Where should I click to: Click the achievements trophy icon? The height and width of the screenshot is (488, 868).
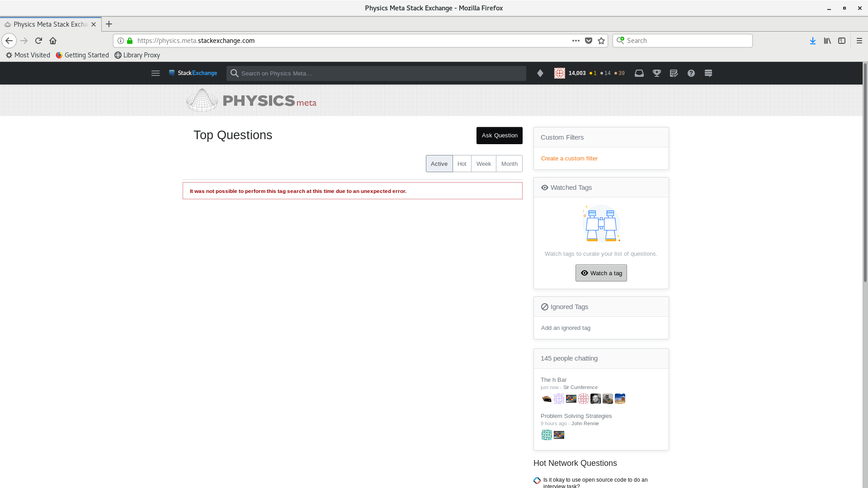(656, 73)
